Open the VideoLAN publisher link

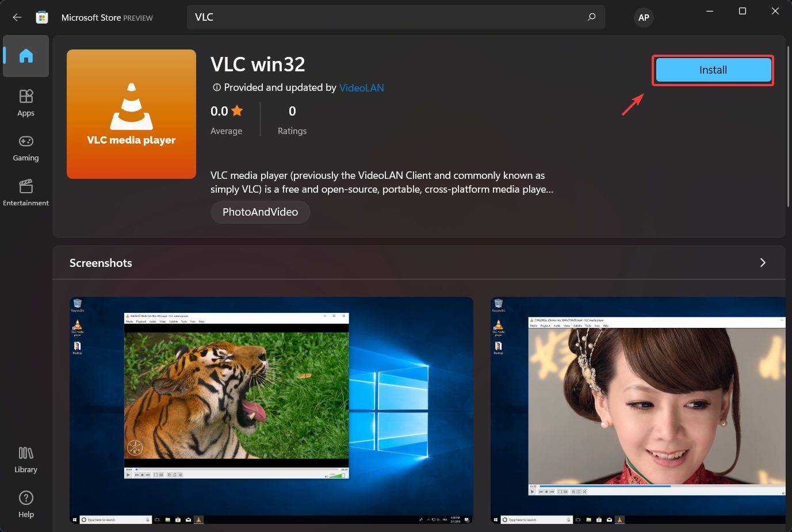point(361,87)
